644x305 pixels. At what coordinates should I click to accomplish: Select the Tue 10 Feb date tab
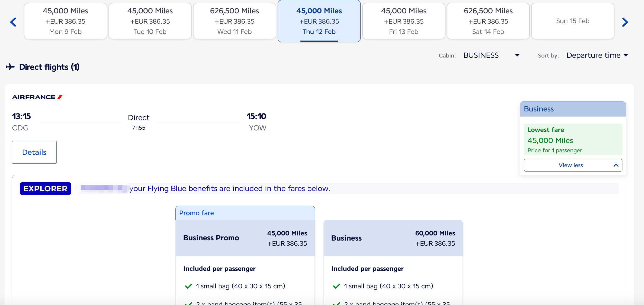pyautogui.click(x=150, y=21)
